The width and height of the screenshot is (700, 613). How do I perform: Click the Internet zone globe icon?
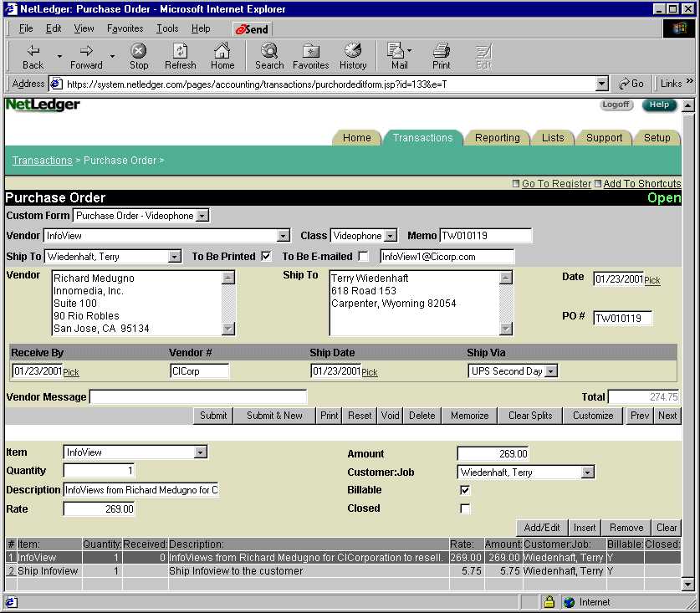(x=570, y=602)
